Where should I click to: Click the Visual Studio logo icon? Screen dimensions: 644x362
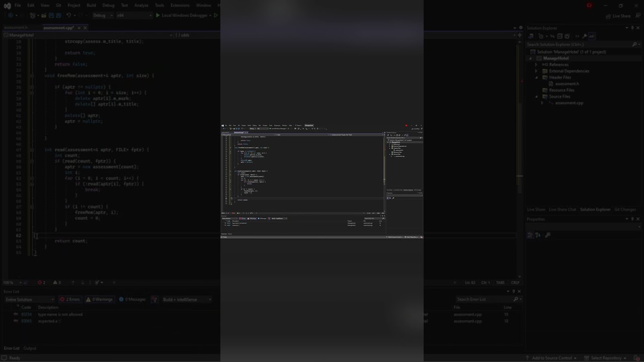7,6
